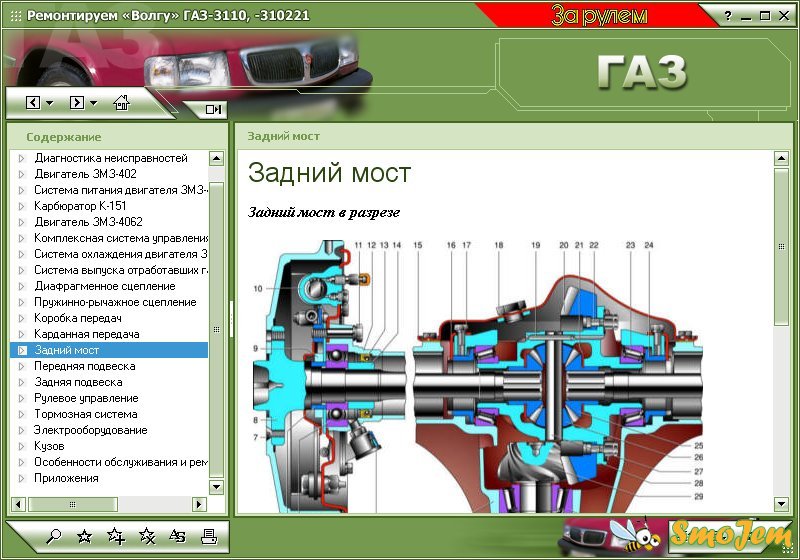Screen dimensions: 800x560
Task: Select Рулевое управление chapter
Action: [x=86, y=398]
